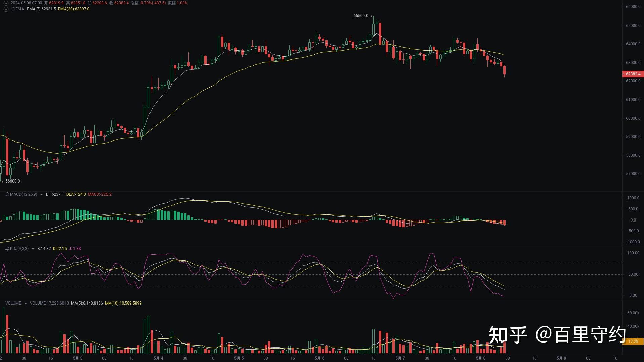Open the MACD(12,26,9) dropdown arrow

41,195
